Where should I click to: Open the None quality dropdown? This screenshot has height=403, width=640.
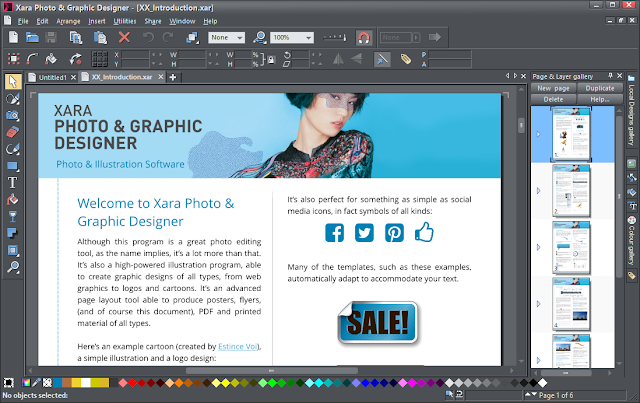(227, 38)
